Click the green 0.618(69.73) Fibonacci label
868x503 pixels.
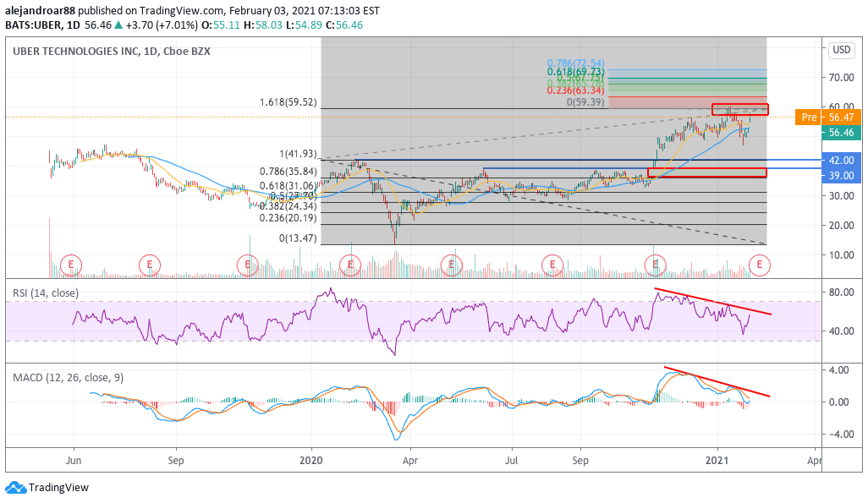pyautogui.click(x=576, y=72)
